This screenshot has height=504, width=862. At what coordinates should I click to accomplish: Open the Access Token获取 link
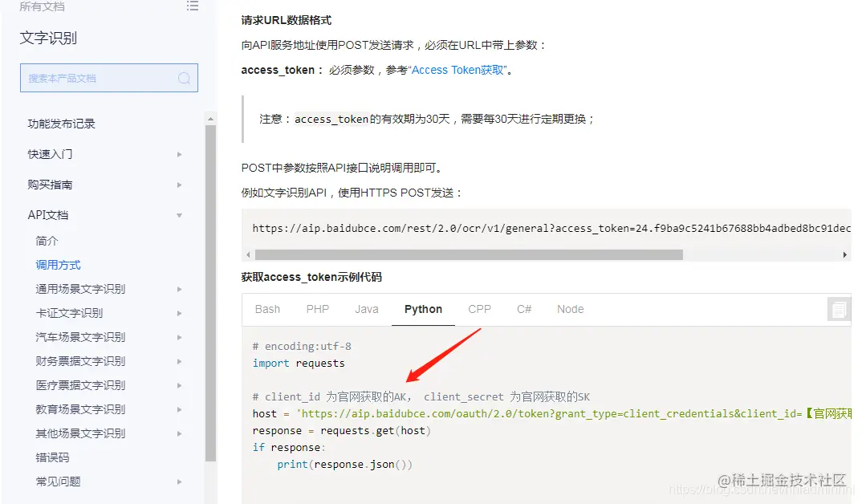coord(458,71)
